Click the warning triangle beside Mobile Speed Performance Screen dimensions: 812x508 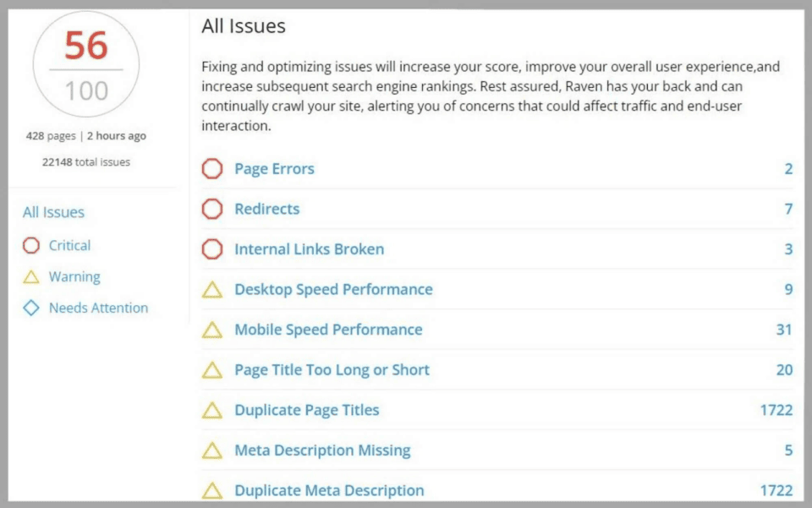[x=212, y=330]
